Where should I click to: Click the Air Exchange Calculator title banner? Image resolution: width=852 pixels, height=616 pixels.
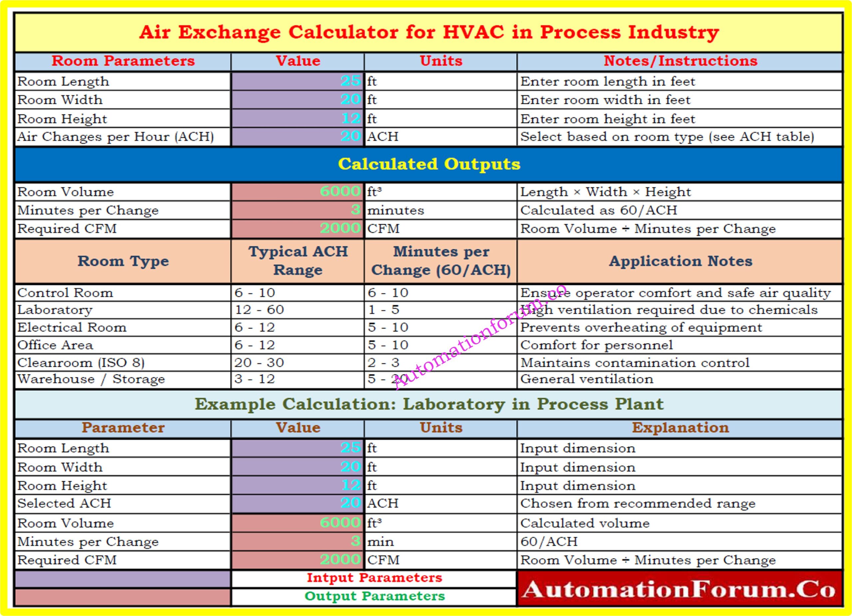pyautogui.click(x=428, y=32)
